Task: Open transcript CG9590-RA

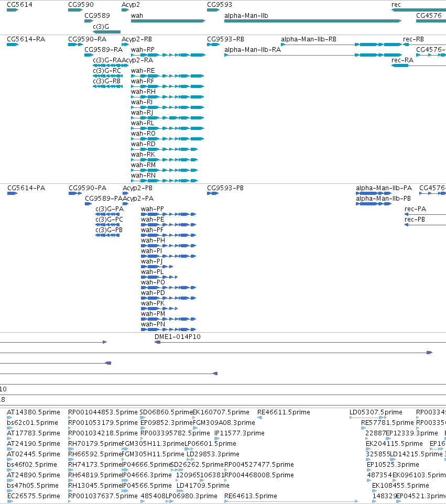Action: pyautogui.click(x=88, y=39)
